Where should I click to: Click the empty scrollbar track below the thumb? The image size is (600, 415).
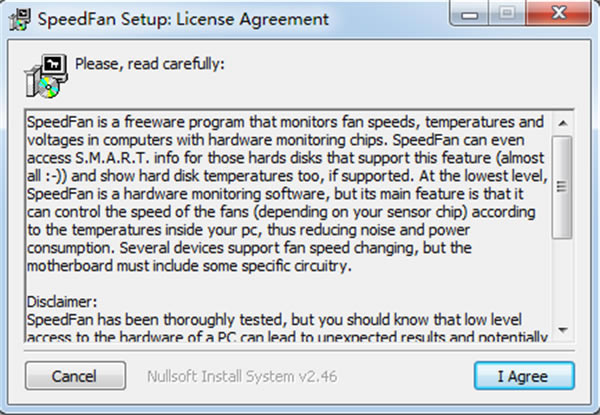tap(562, 279)
